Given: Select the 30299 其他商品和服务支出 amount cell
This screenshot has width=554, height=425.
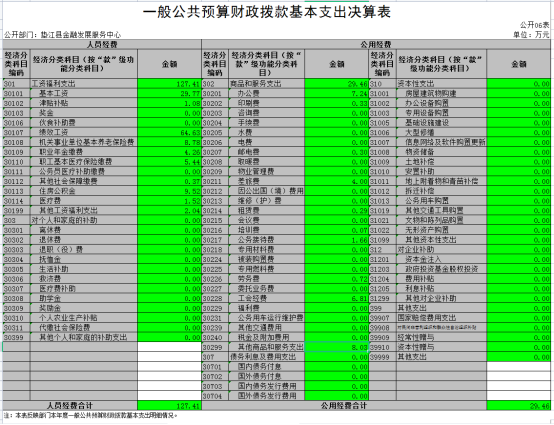Looking at the screenshot, I should point(336,347).
